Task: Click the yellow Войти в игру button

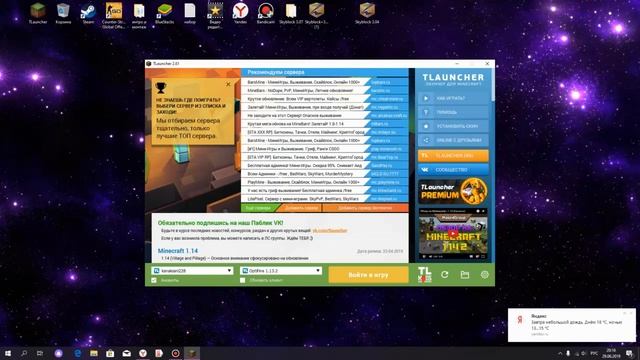Action: pos(368,275)
